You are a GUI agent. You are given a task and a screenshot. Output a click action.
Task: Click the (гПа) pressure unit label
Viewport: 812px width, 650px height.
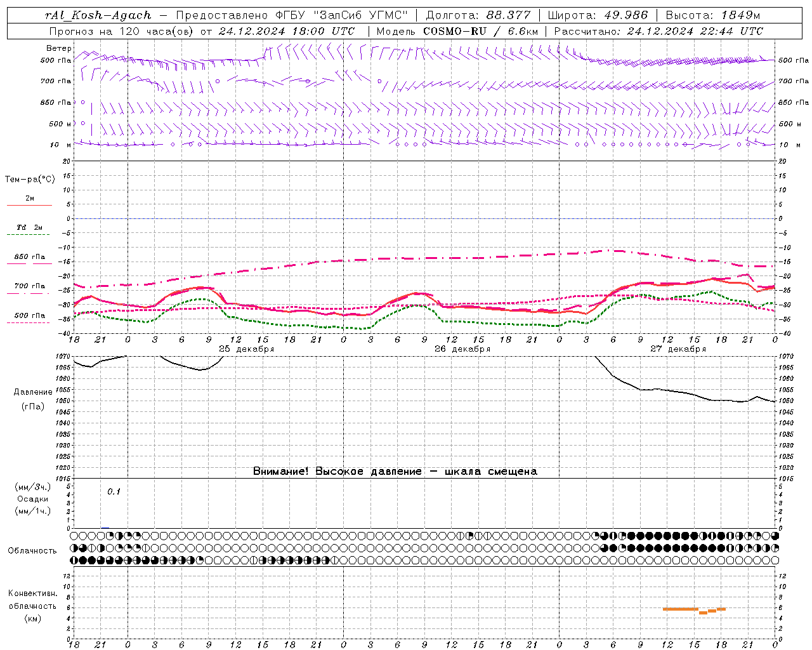pos(33,407)
